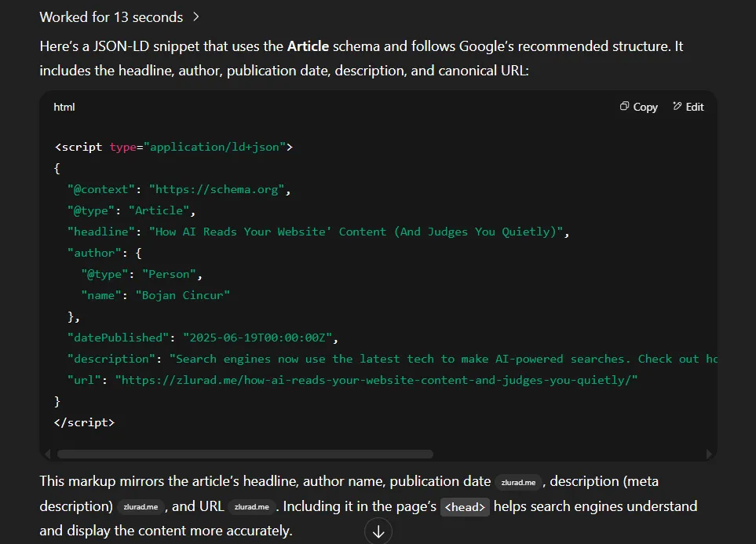Click the 'html' language label on the code block
The height and width of the screenshot is (544, 756).
pyautogui.click(x=64, y=107)
